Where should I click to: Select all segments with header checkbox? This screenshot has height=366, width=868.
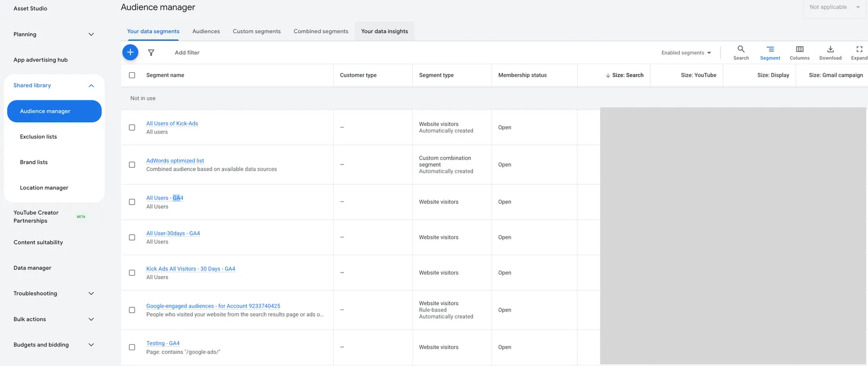[x=132, y=75]
